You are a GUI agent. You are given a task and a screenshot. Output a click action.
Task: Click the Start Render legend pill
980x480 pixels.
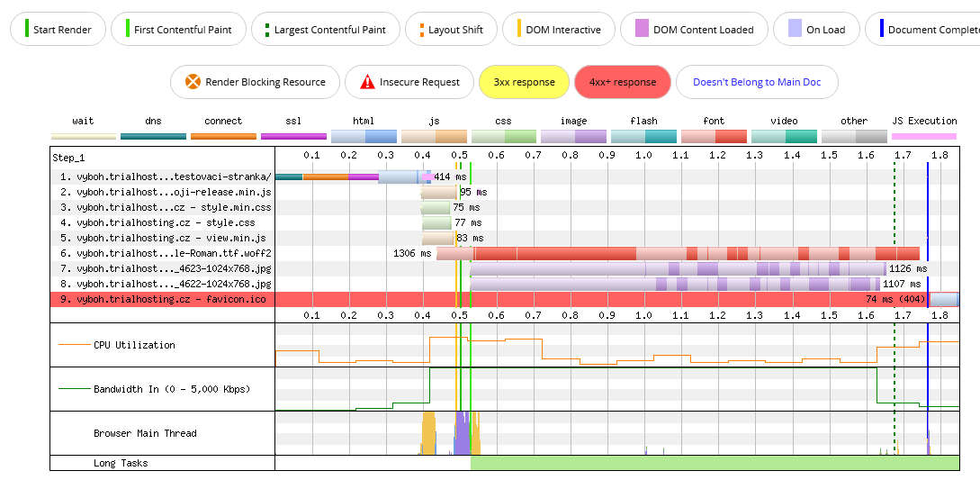[x=58, y=30]
